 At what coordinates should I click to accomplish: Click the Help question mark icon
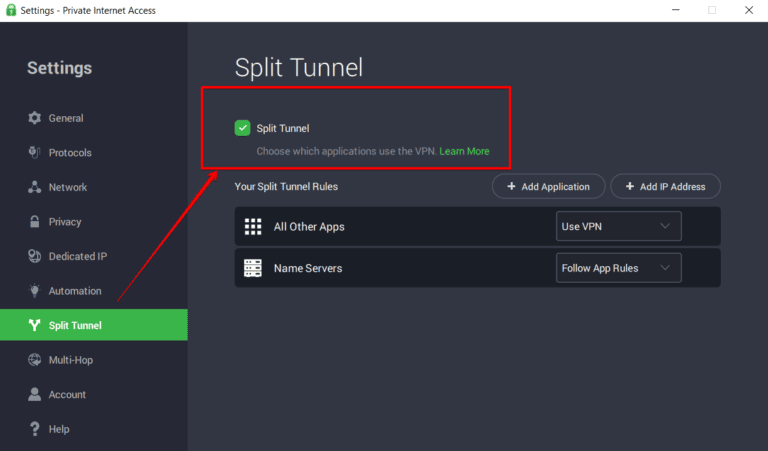pos(34,429)
